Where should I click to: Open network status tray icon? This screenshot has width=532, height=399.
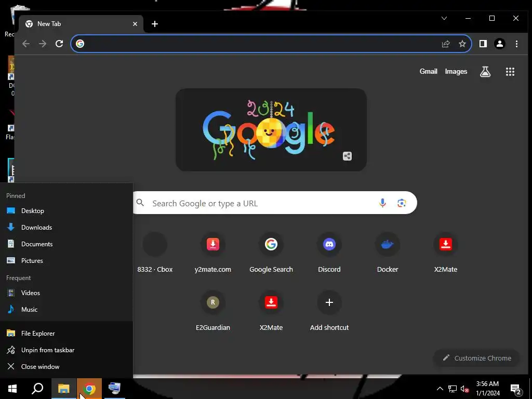click(453, 389)
